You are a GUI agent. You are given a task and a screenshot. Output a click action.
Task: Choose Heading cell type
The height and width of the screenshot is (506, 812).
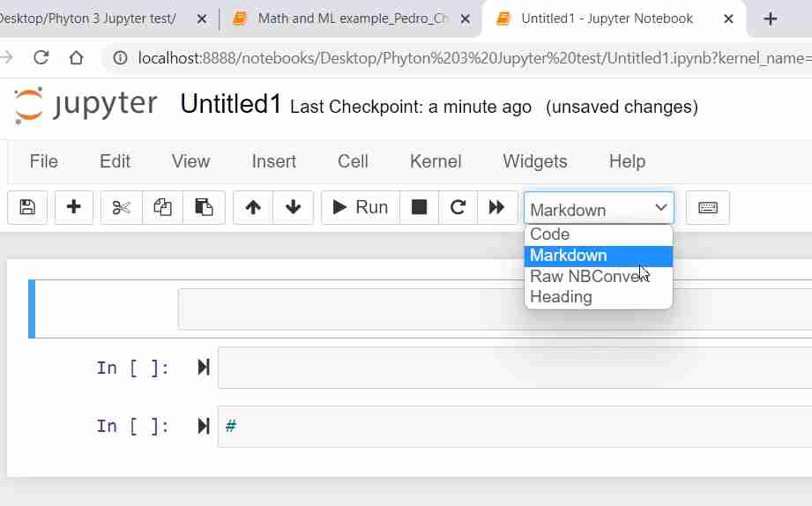(x=599, y=297)
